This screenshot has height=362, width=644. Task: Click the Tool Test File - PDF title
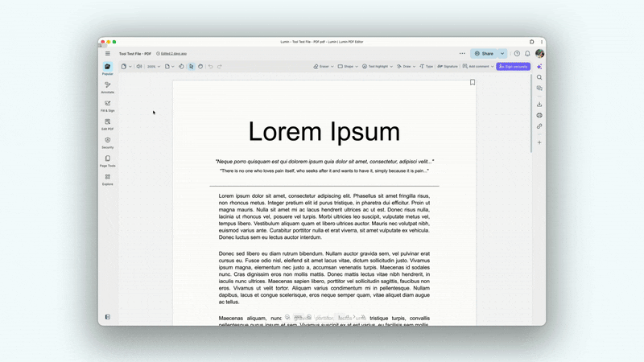tap(135, 54)
